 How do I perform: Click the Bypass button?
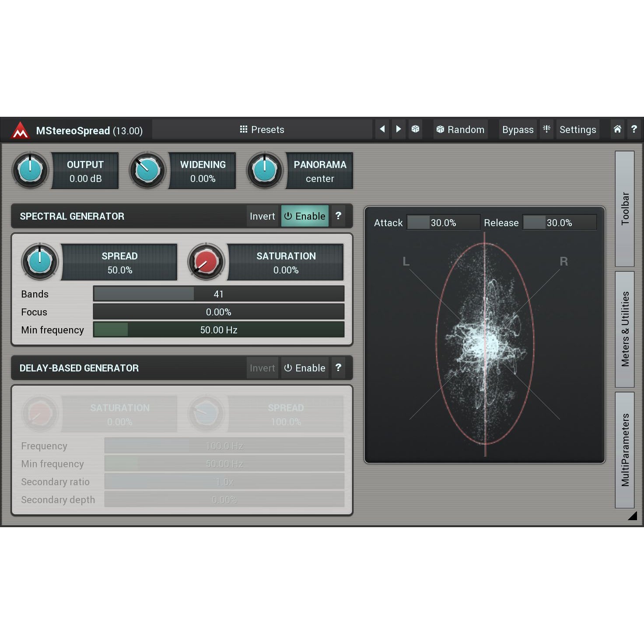518,129
